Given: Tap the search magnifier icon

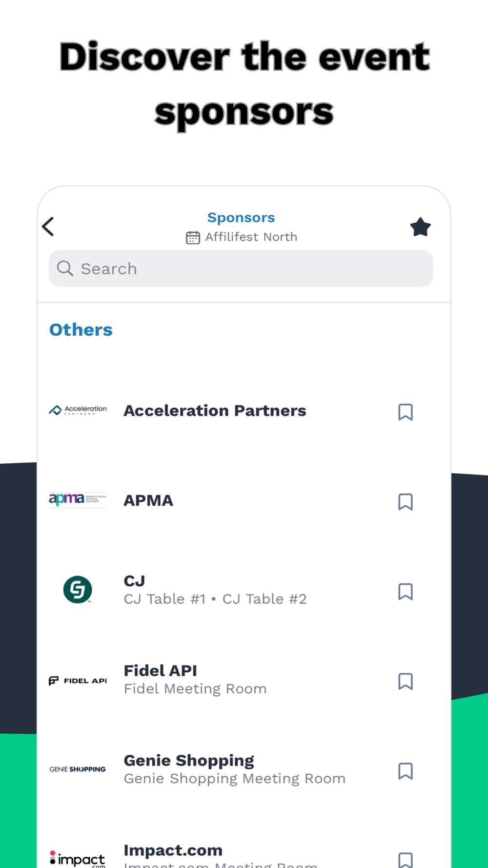Looking at the screenshot, I should click(x=65, y=269).
